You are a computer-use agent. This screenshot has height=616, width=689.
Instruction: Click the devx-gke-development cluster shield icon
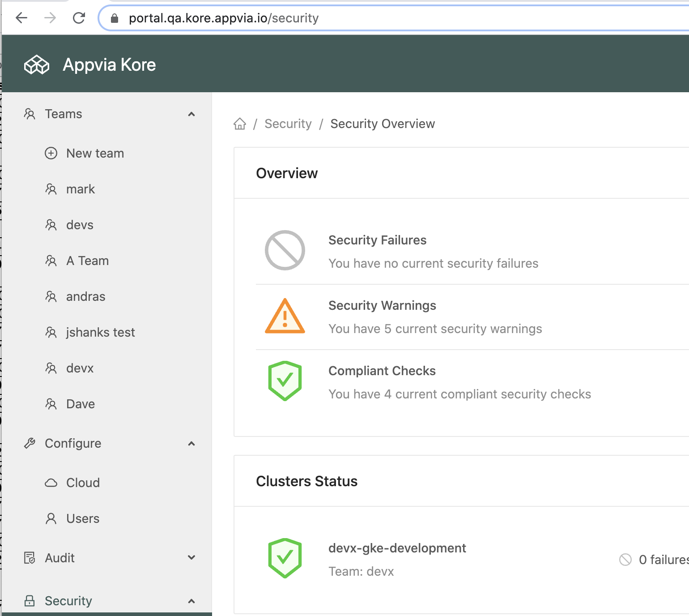[285, 558]
